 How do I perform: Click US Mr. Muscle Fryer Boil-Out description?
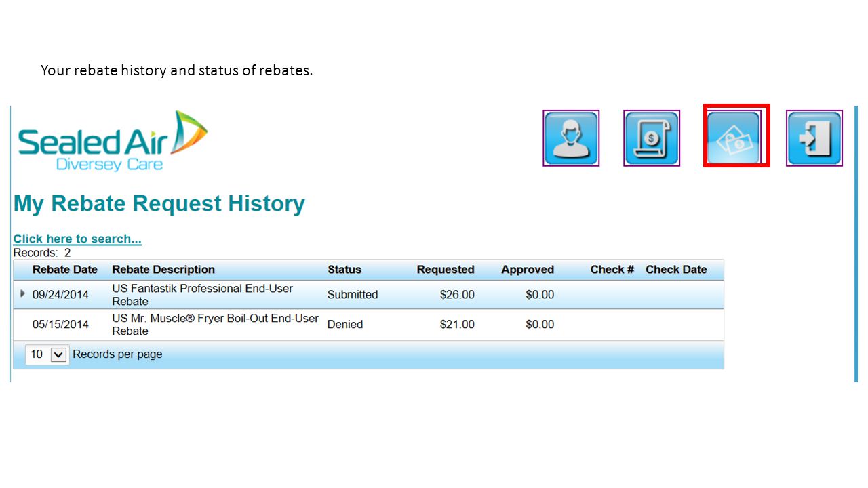[x=215, y=325]
